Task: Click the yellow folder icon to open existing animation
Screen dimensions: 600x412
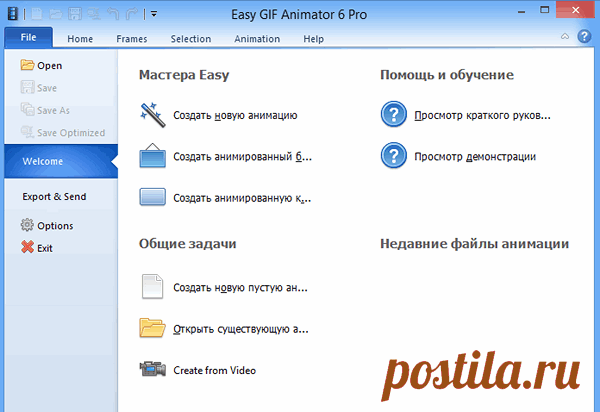Action: point(152,328)
